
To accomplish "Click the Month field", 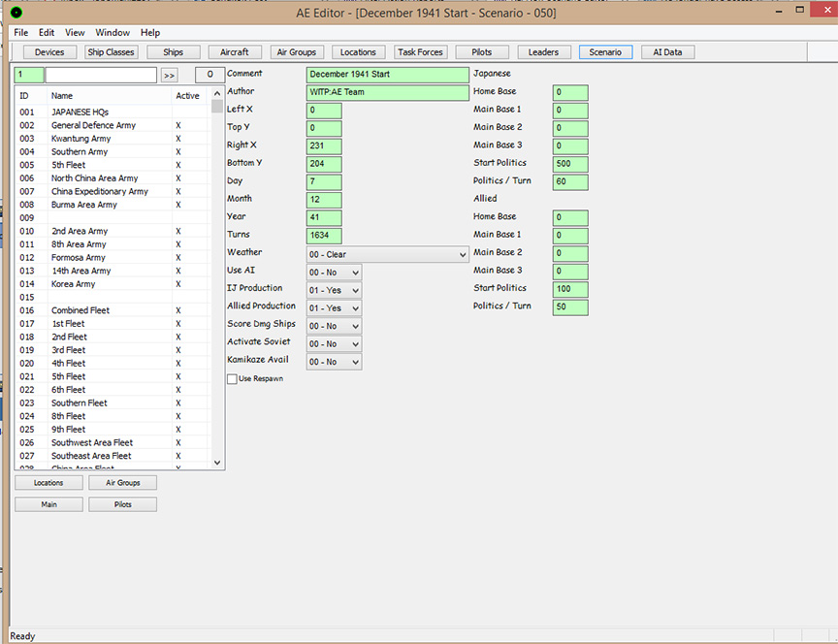I will click(x=324, y=200).
